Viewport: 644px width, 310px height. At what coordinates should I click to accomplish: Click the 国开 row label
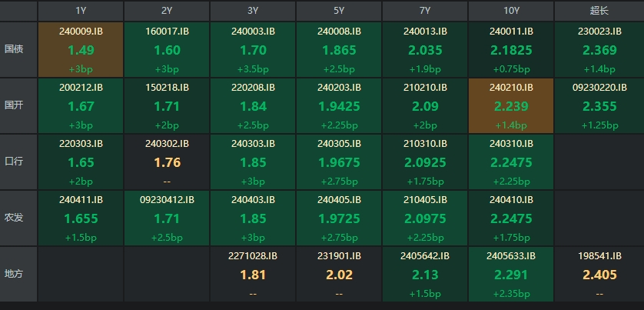pyautogui.click(x=18, y=105)
